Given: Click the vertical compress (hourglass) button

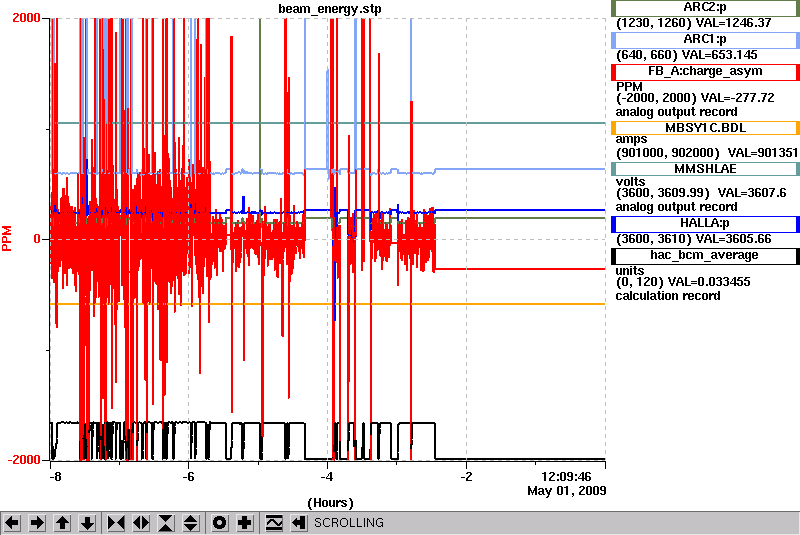Looking at the screenshot, I should pos(166,523).
